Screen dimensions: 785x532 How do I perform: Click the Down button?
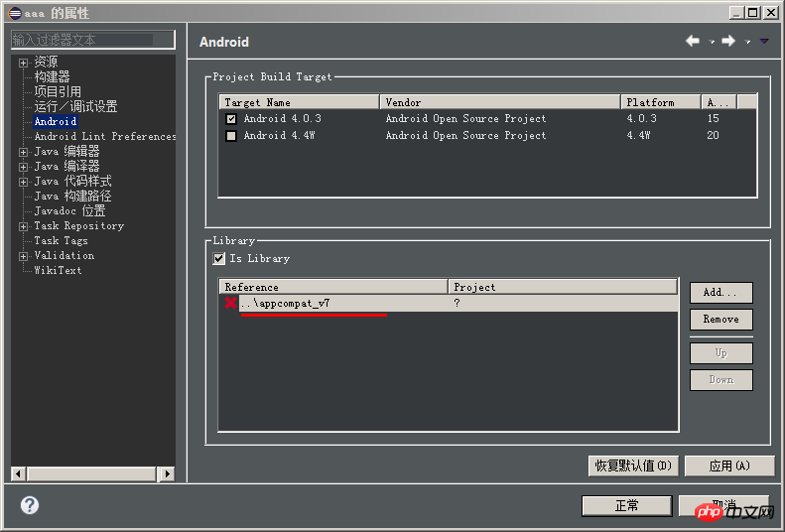pos(720,380)
